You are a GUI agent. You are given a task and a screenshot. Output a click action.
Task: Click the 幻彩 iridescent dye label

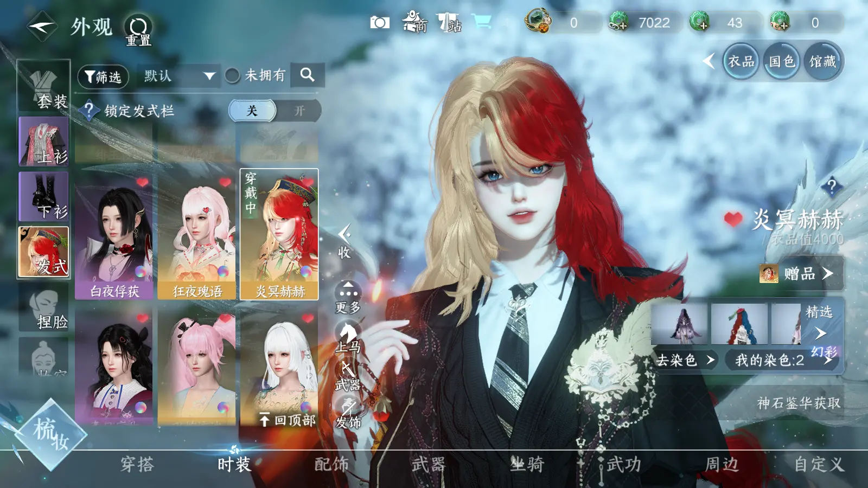point(824,352)
